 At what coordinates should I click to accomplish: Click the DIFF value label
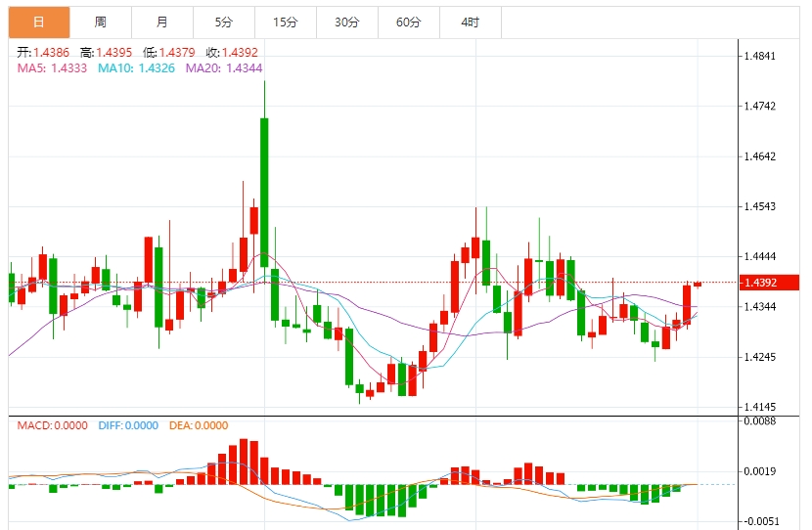[x=128, y=425]
